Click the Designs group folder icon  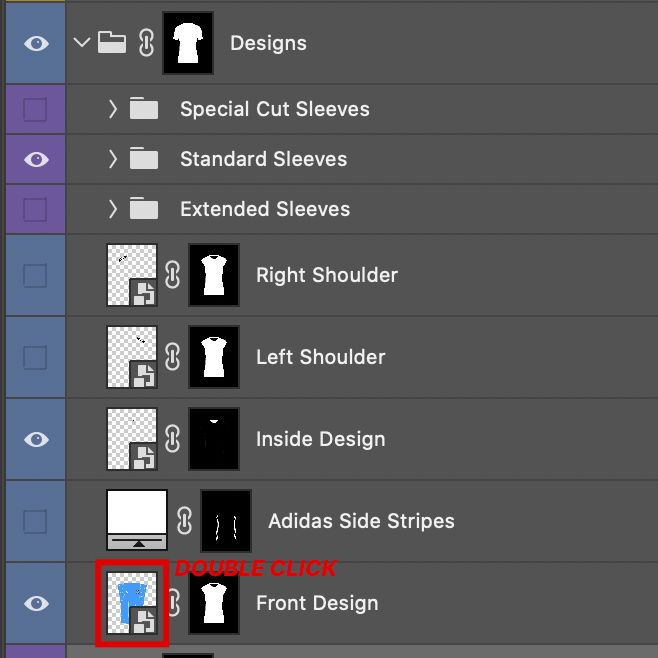(111, 43)
